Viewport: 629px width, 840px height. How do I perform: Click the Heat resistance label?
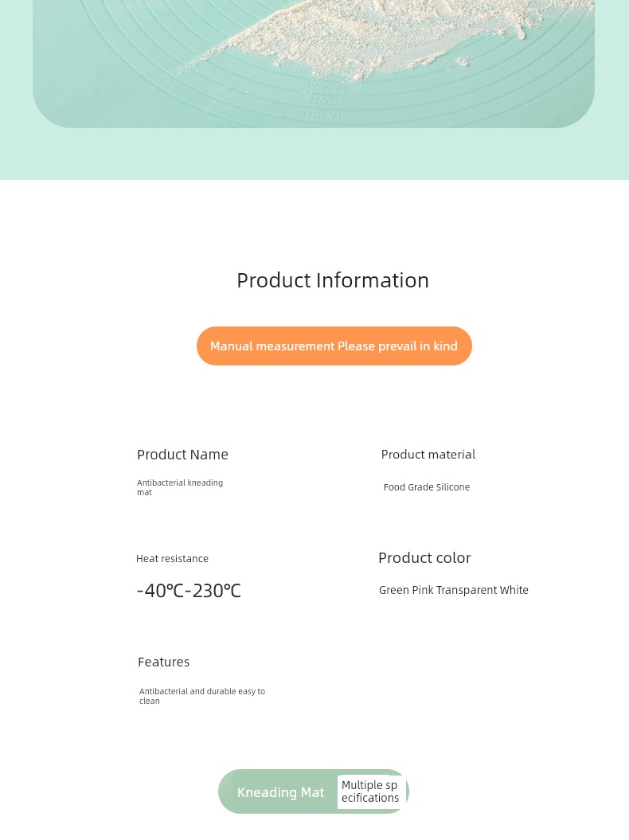click(x=172, y=559)
